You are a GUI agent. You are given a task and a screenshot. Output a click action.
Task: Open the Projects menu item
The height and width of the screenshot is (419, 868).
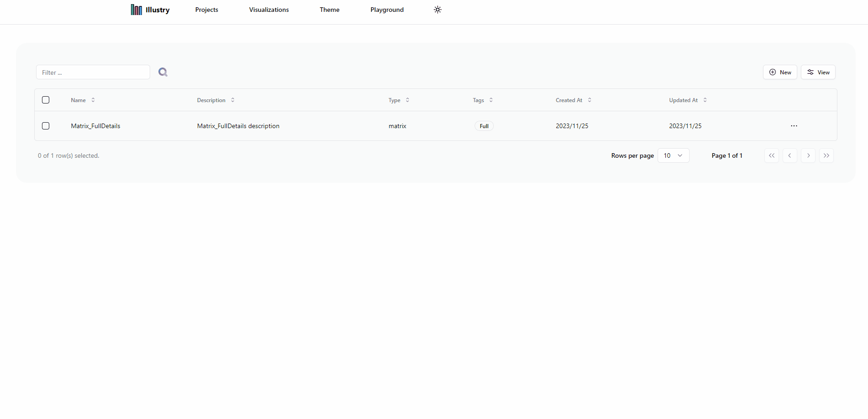pyautogui.click(x=206, y=10)
